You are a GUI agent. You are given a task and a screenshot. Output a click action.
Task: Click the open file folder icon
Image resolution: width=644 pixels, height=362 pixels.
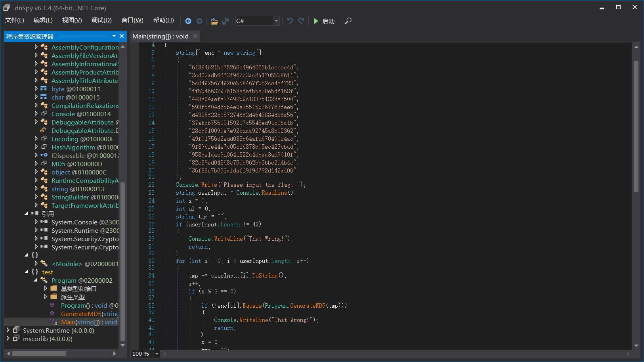[x=214, y=21]
